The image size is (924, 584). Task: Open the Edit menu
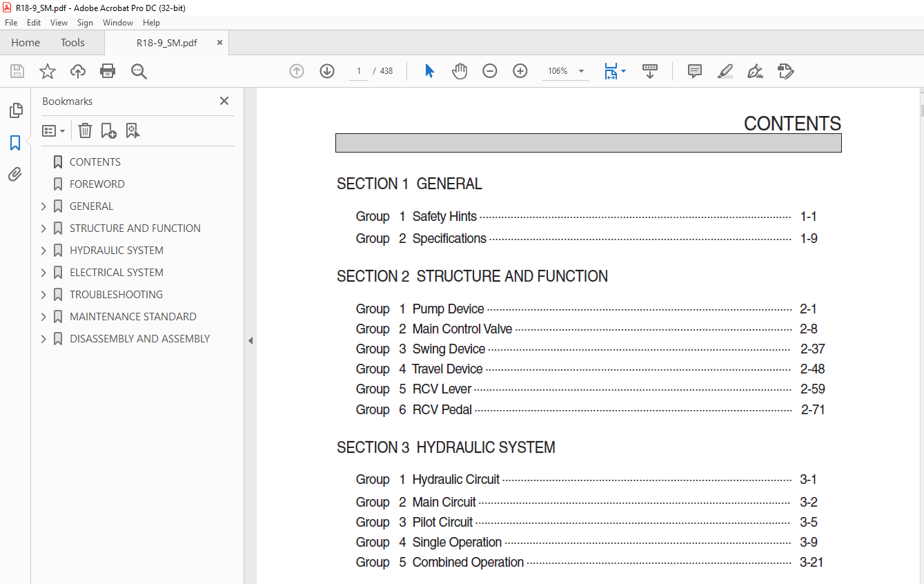point(34,23)
